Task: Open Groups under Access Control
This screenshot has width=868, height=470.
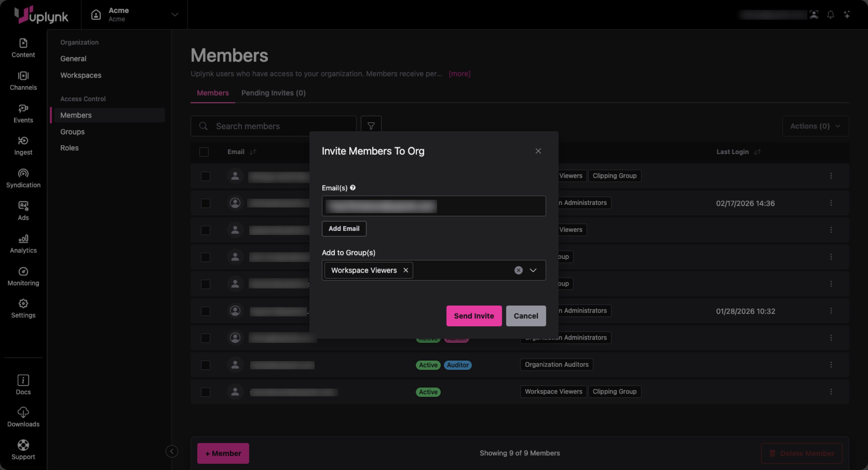Action: click(x=72, y=132)
